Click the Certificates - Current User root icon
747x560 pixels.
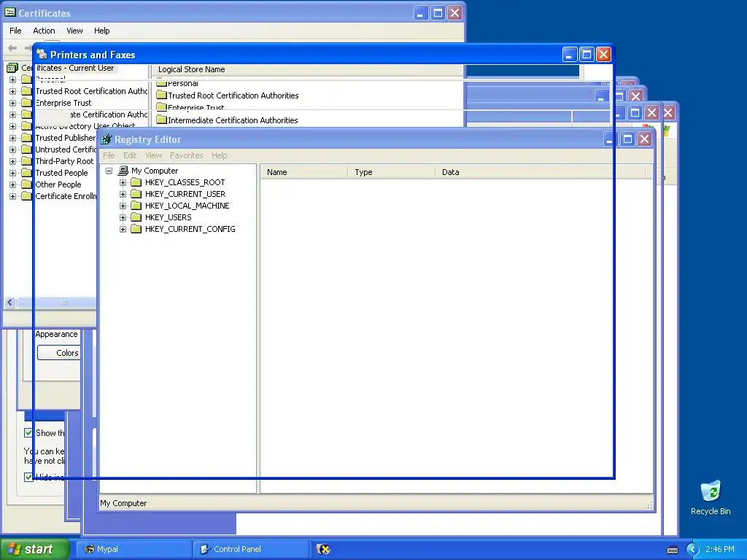pos(12,68)
